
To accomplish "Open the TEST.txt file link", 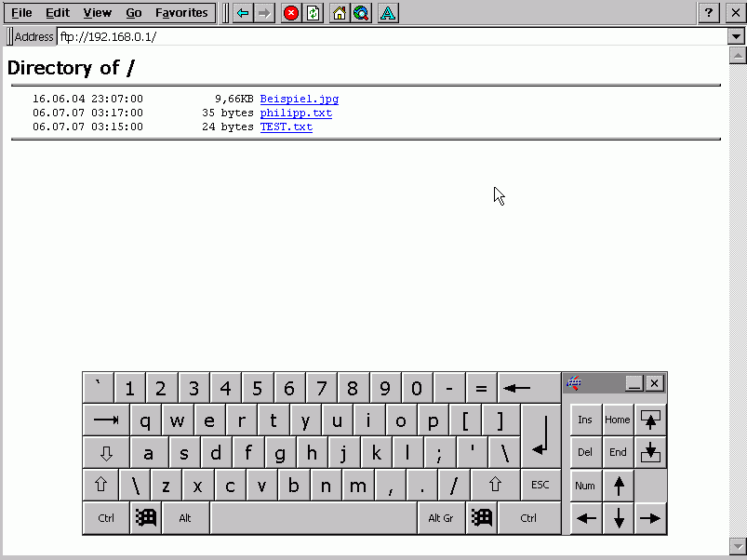I will pyautogui.click(x=287, y=127).
